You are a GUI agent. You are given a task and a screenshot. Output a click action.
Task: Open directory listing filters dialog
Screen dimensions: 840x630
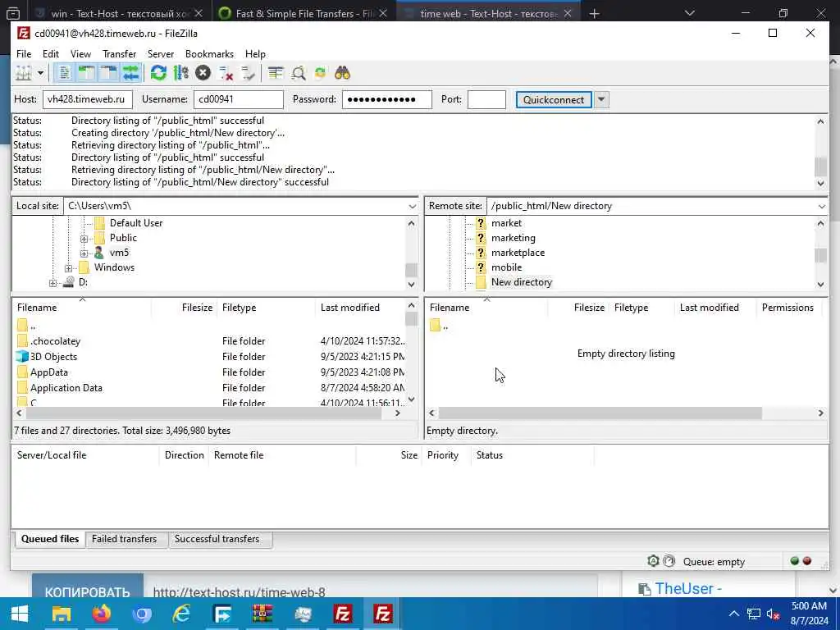click(276, 73)
